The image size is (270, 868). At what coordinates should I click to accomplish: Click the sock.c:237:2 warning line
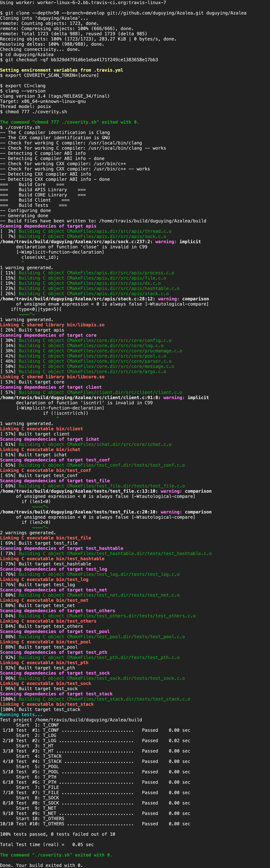point(101,242)
